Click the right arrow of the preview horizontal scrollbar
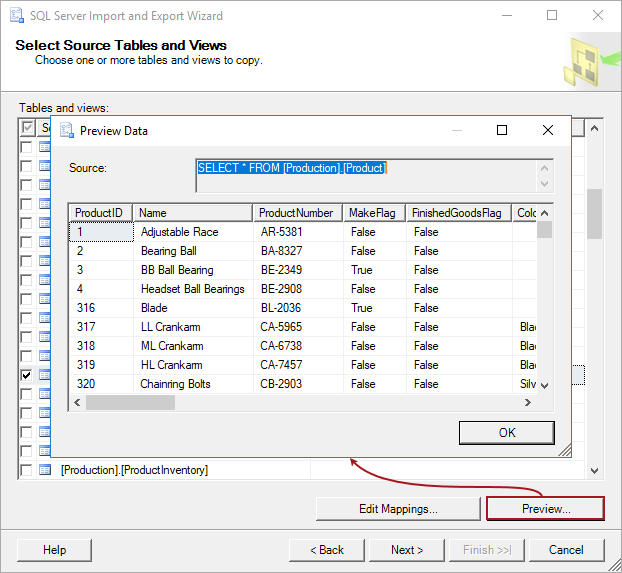 (527, 402)
